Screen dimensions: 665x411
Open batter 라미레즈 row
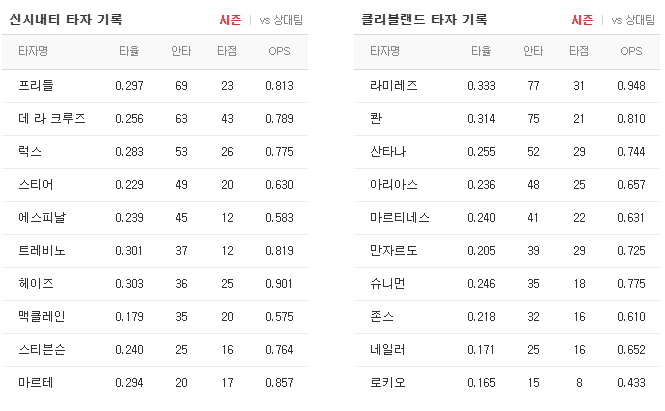pyautogui.click(x=507, y=86)
